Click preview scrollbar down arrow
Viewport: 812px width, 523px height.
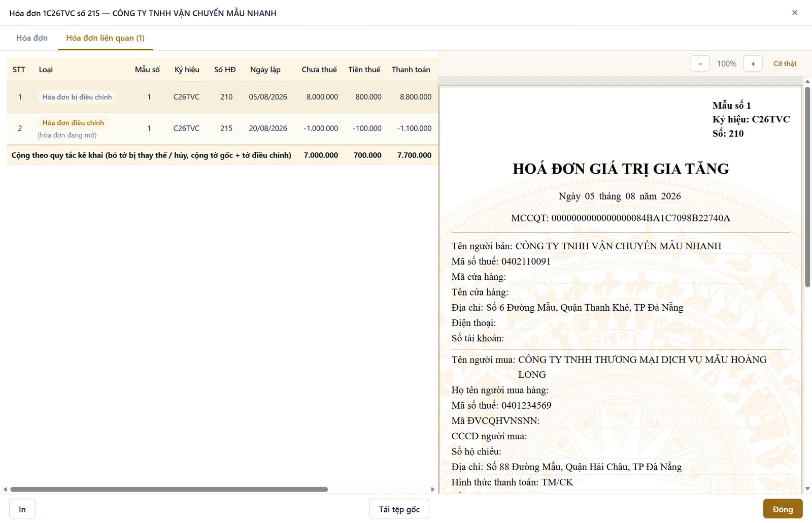click(807, 489)
